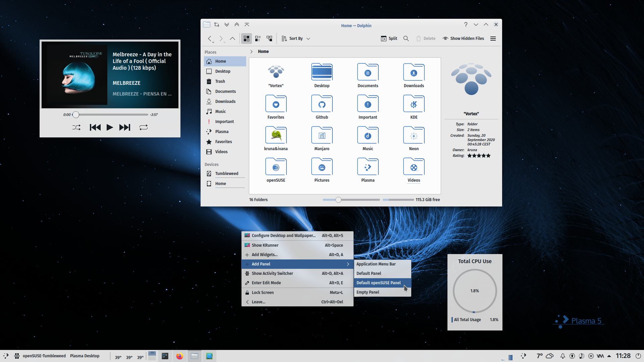Toggle shuffle in the media player

(76, 127)
